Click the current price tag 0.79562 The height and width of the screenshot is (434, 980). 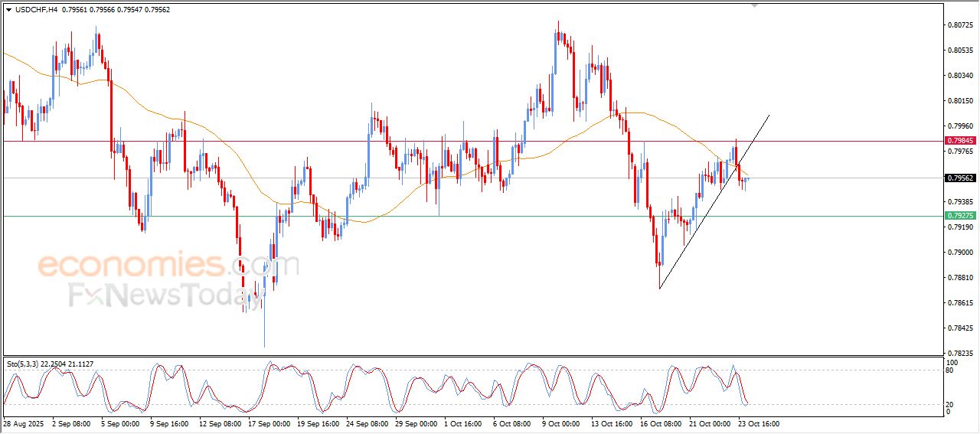(960, 178)
